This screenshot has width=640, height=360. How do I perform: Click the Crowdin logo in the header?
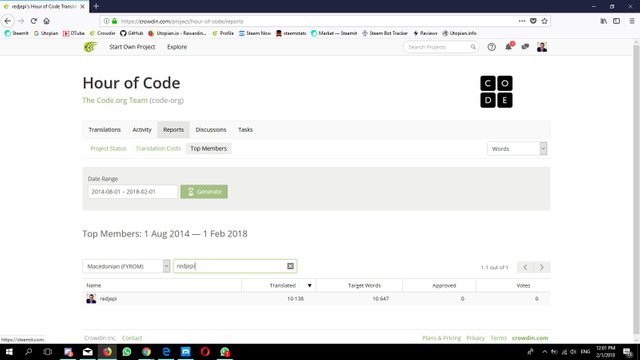(x=91, y=47)
